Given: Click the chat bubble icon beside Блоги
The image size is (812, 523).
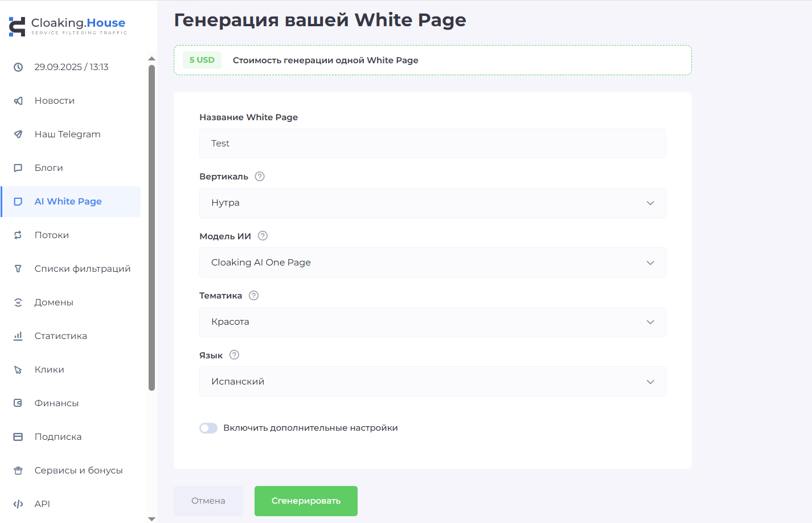Looking at the screenshot, I should point(18,168).
